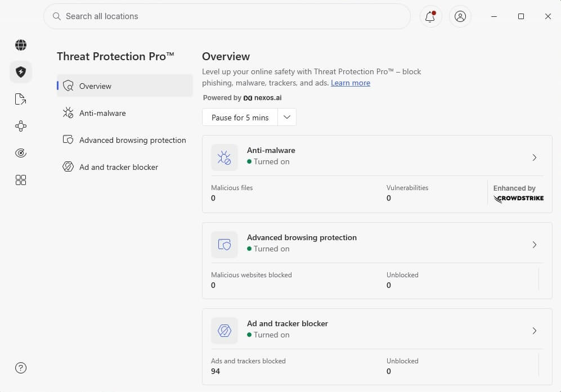Image resolution: width=561 pixels, height=392 pixels.
Task: Select Overview in the left menu
Action: tap(125, 86)
